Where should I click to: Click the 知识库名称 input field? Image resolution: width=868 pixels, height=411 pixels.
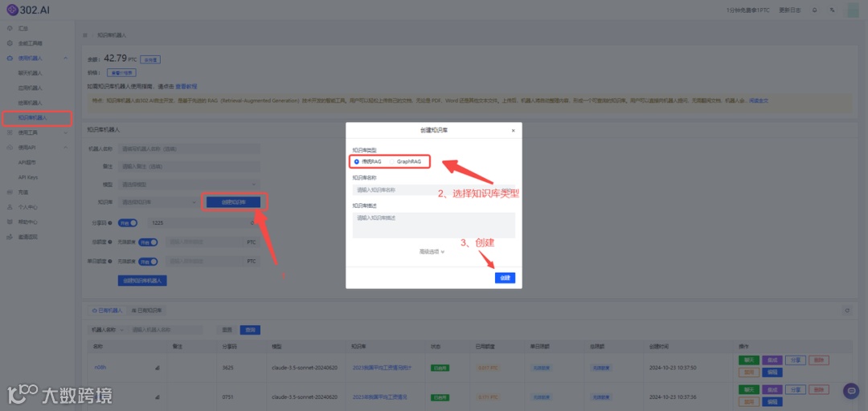[x=433, y=189]
